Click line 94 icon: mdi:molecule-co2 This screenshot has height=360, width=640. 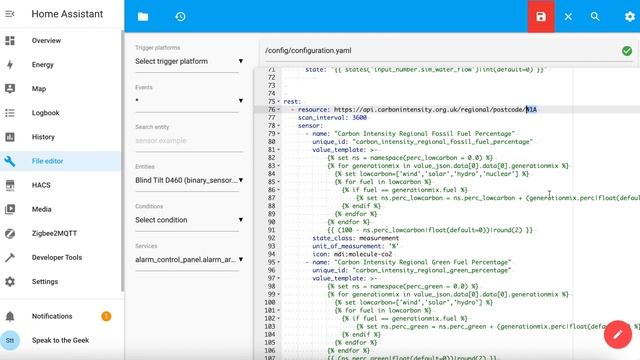pyautogui.click(x=352, y=254)
